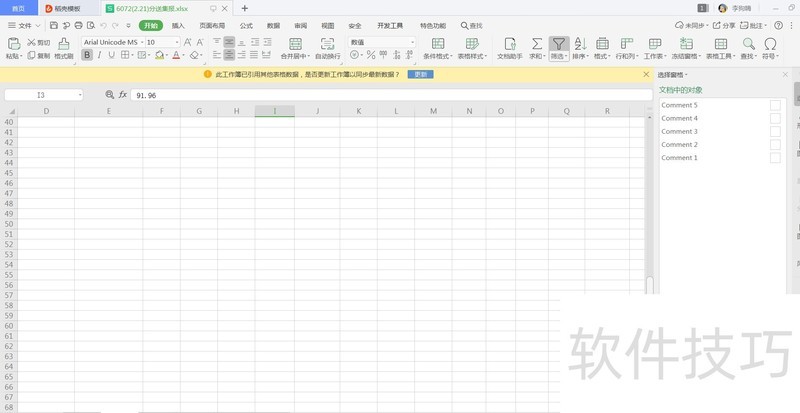800x413 pixels.
Task: Toggle visibility checkbox for Comment 3
Action: [x=775, y=132]
